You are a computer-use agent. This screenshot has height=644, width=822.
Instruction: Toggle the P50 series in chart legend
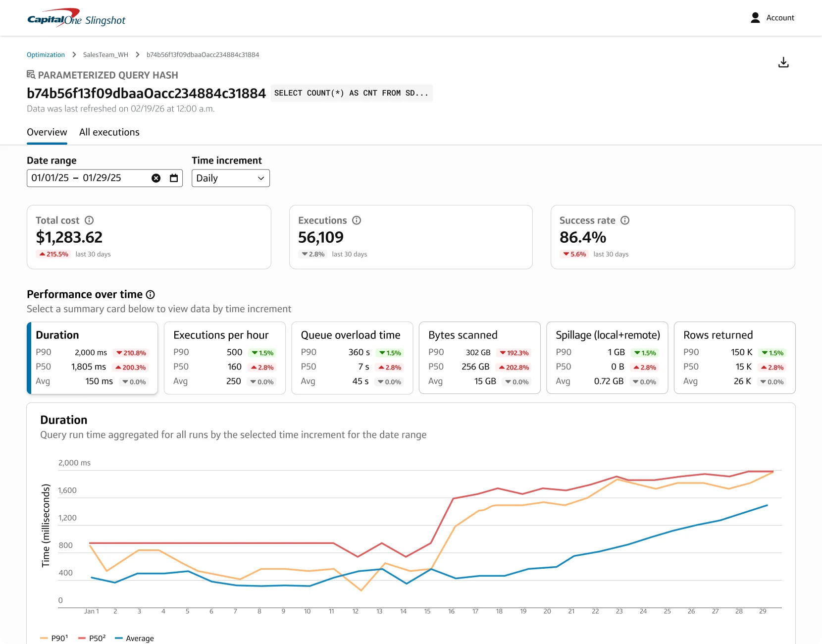pyautogui.click(x=92, y=638)
